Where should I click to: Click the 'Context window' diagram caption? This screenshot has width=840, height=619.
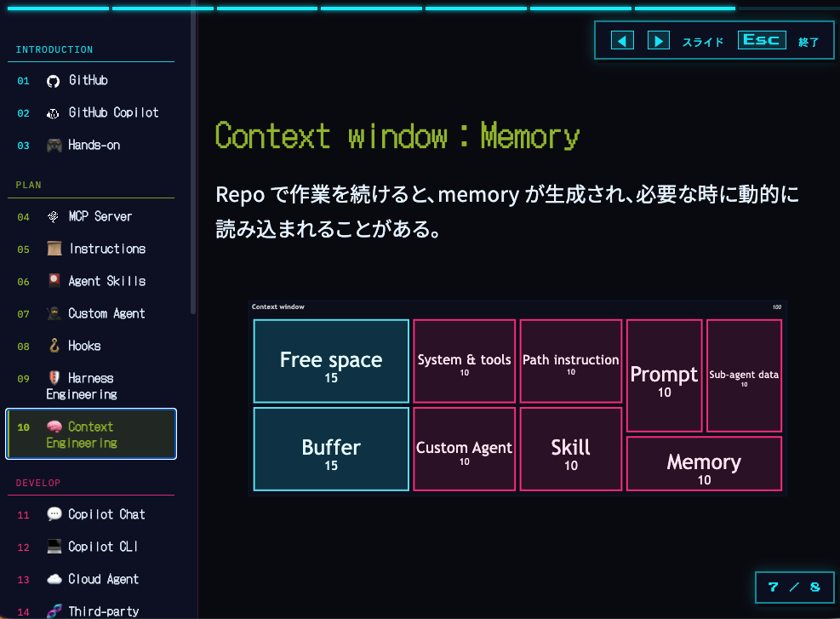pyautogui.click(x=278, y=307)
